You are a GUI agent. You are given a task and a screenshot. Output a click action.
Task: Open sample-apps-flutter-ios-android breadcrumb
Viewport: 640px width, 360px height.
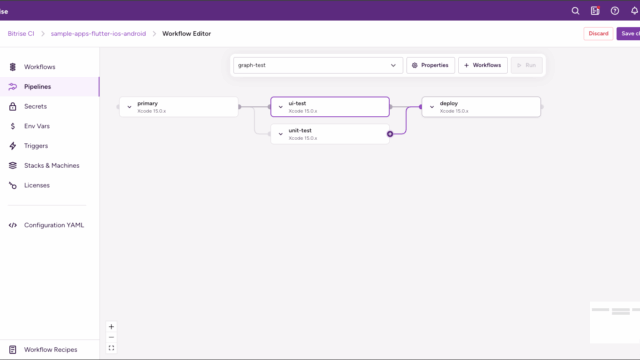tap(98, 33)
